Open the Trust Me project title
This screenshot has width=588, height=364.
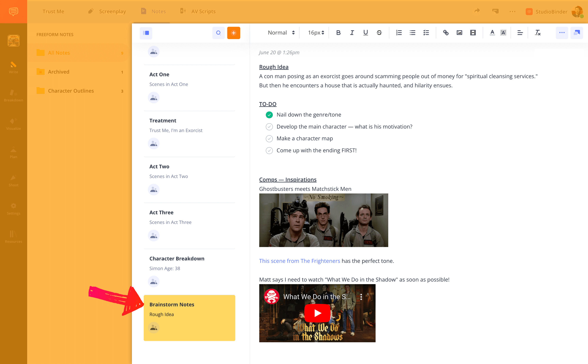click(x=53, y=11)
